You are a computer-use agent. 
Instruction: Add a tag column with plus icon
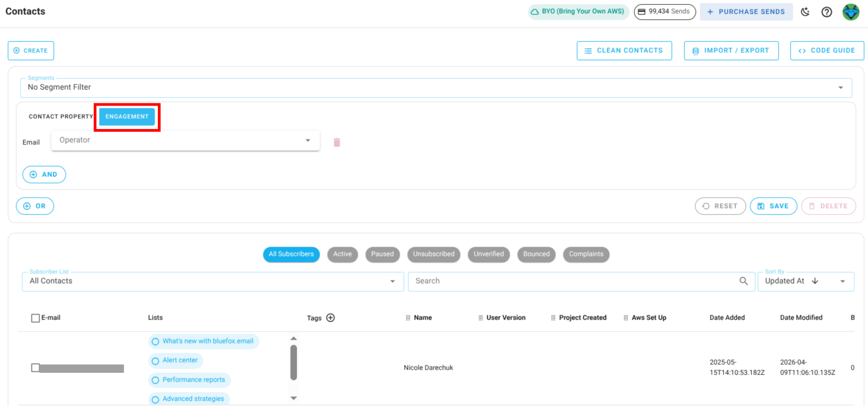(331, 318)
